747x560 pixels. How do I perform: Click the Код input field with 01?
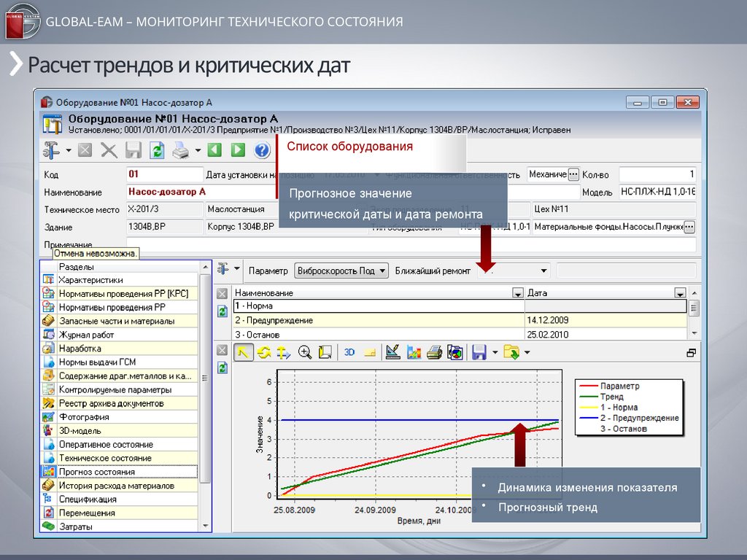pos(165,174)
